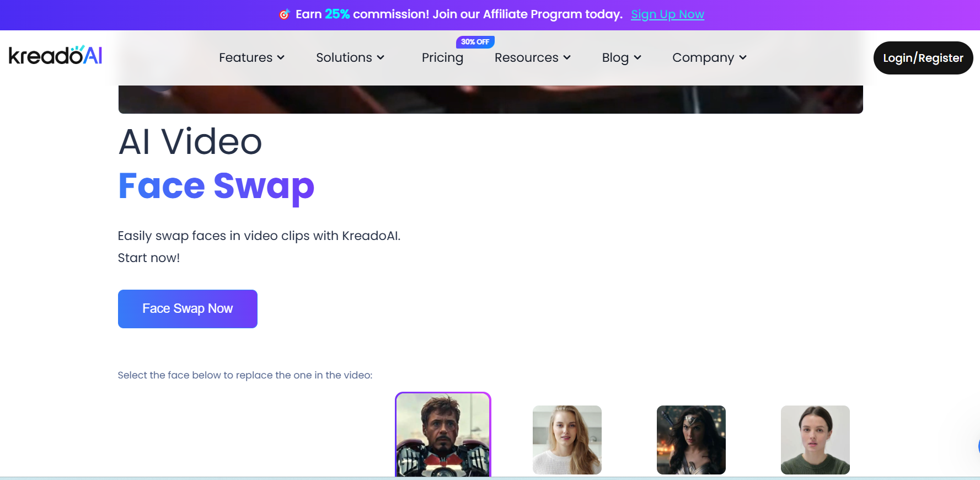Expand the Resources menu

(x=532, y=57)
